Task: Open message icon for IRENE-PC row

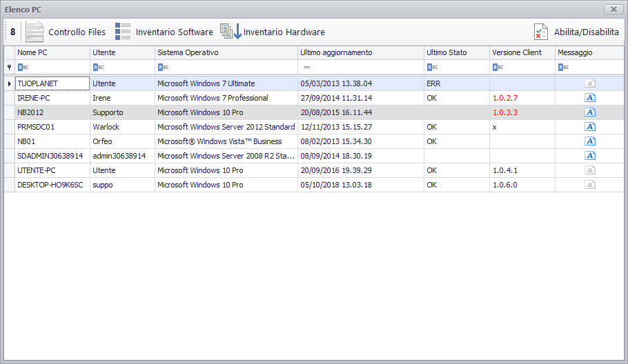Action: point(590,98)
